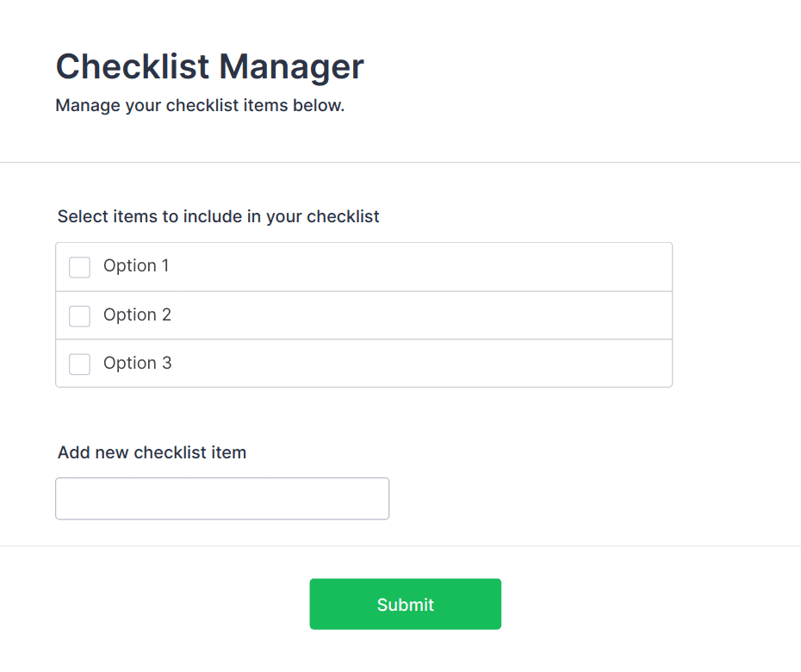Focus the new checklist item text field
This screenshot has width=801, height=672.
(222, 499)
